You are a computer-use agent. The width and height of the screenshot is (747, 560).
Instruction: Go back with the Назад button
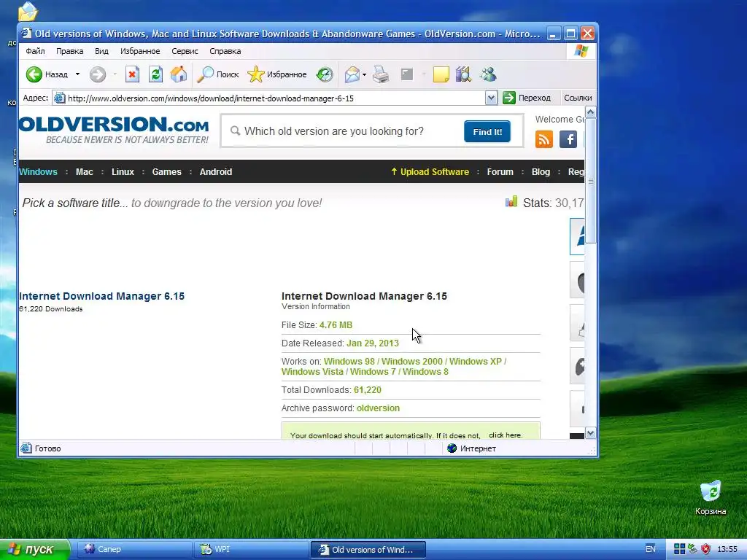(47, 74)
